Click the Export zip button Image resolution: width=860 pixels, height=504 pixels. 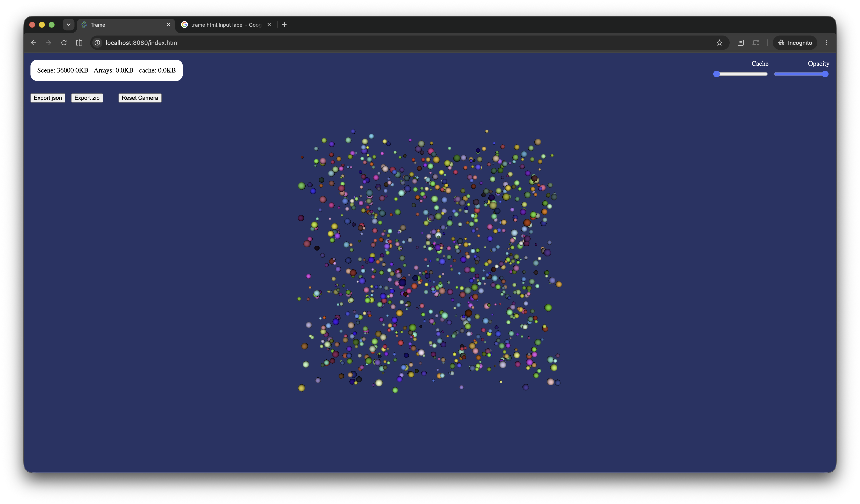[x=87, y=98]
